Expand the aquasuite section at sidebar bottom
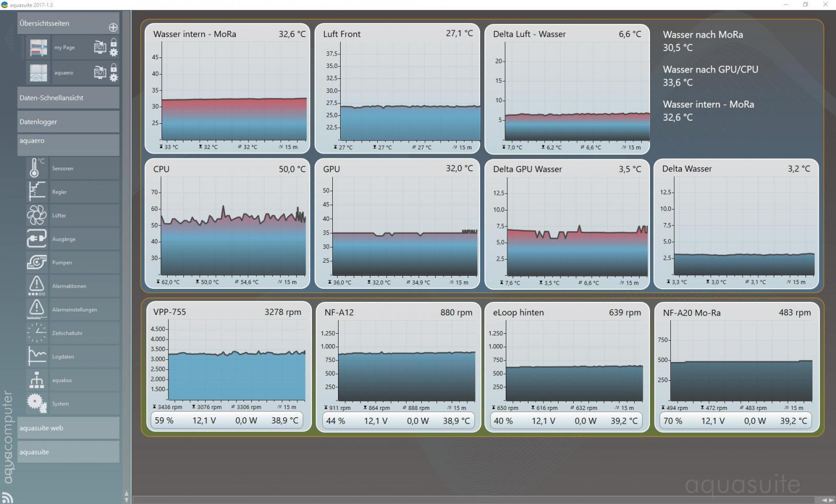Image resolution: width=836 pixels, height=504 pixels. coord(68,452)
